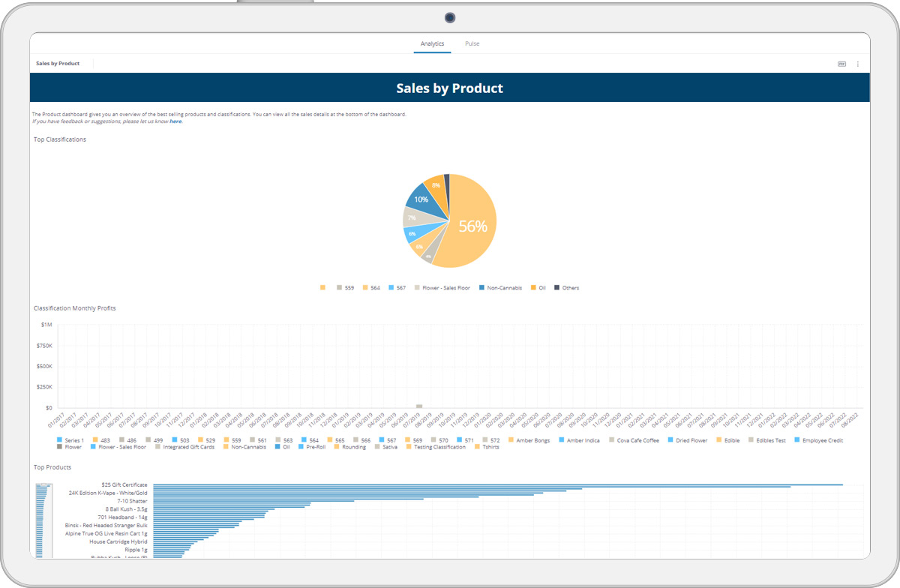The image size is (900, 588).
Task: Open the feedback 'here' link
Action: (175, 121)
